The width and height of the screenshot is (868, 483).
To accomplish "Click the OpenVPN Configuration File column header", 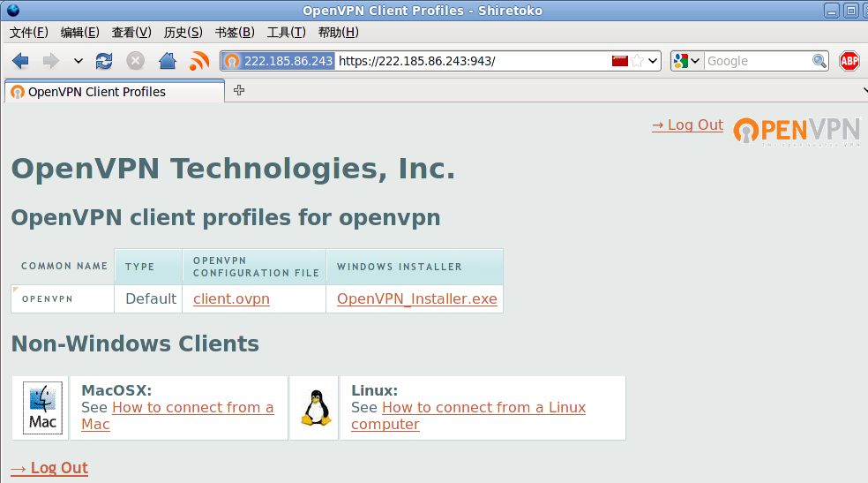I will click(x=256, y=267).
